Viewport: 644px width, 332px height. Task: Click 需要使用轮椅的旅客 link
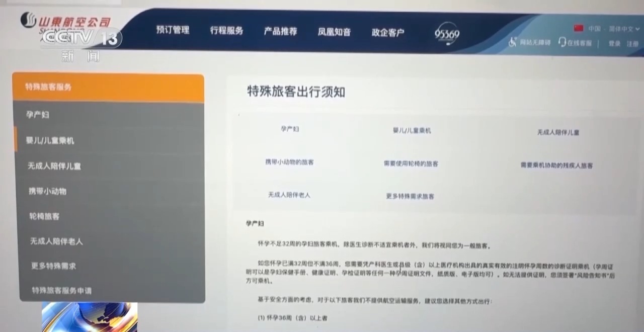(x=410, y=163)
